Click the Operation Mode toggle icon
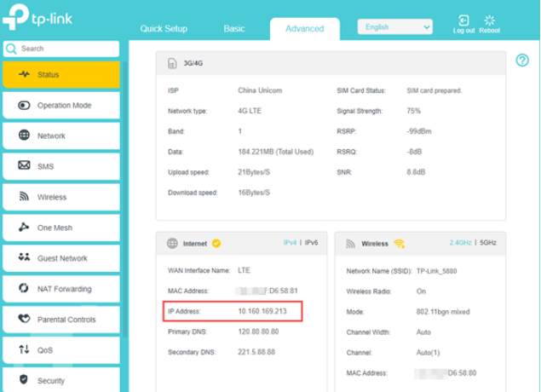 pyautogui.click(x=24, y=106)
